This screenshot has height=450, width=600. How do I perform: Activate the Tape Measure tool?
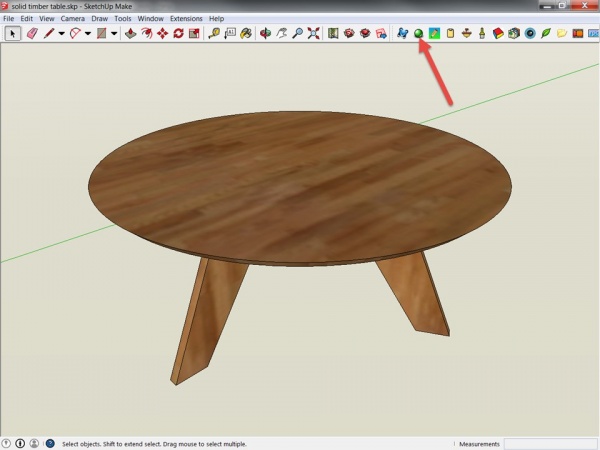(215, 33)
